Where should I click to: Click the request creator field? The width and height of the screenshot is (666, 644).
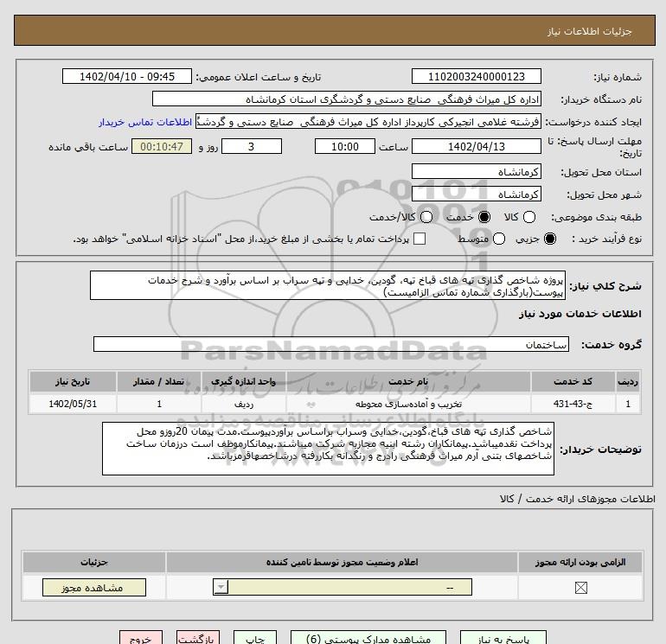pos(368,122)
